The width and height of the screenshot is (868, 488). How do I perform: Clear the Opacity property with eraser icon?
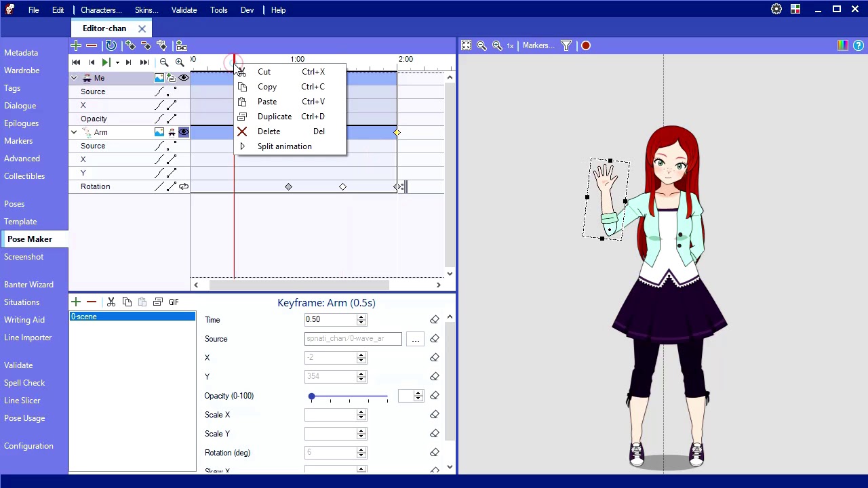435,396
